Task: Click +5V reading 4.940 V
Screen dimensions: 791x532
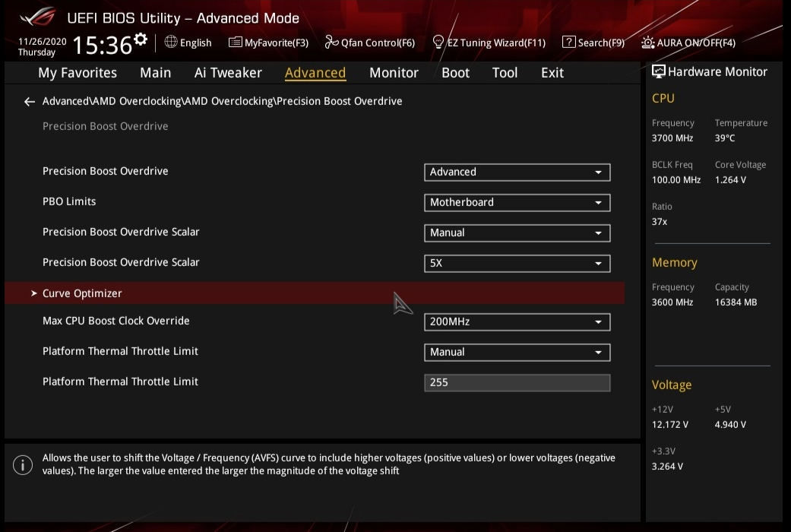Action: tap(730, 425)
